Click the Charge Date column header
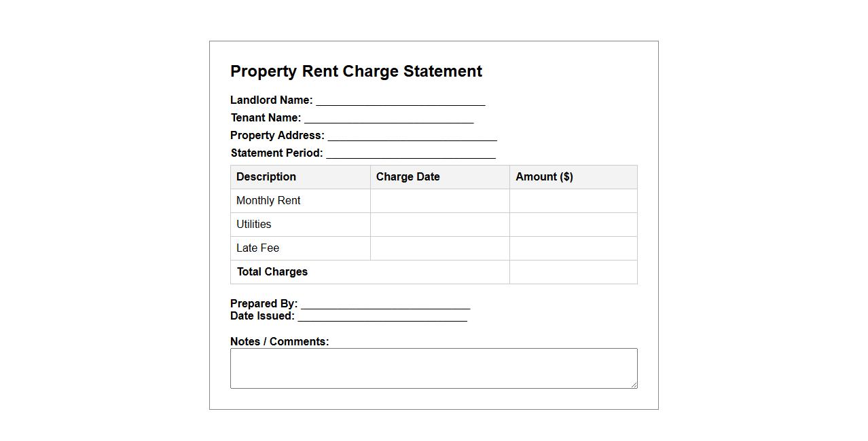 tap(408, 177)
